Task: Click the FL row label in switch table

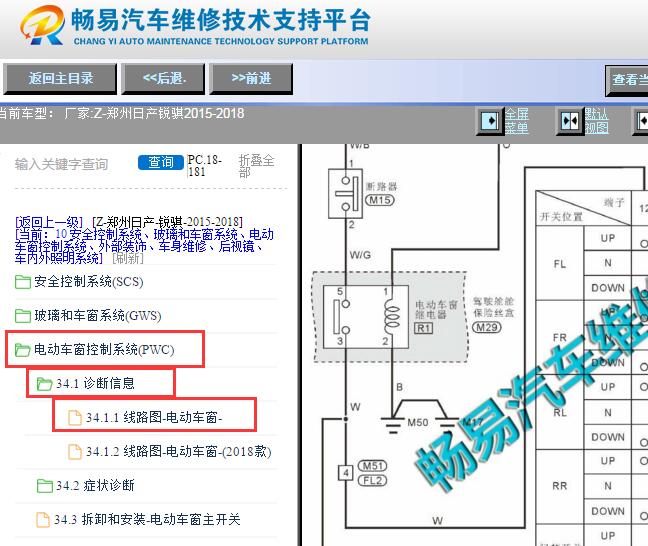Action: (560, 264)
